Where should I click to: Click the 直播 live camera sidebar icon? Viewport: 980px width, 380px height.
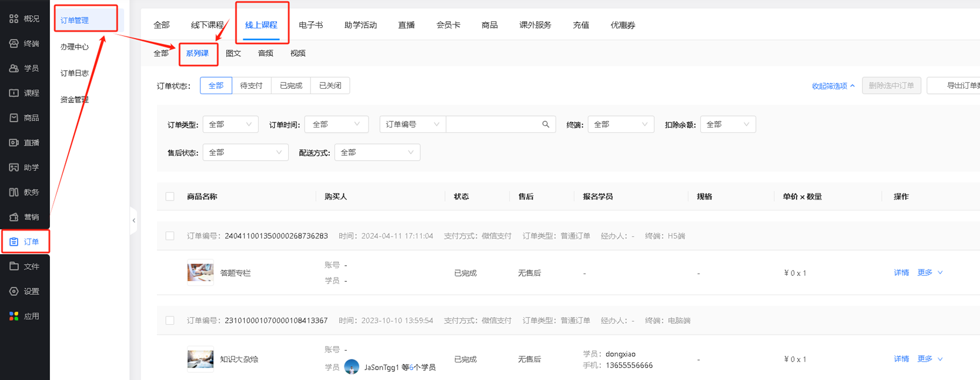14,142
